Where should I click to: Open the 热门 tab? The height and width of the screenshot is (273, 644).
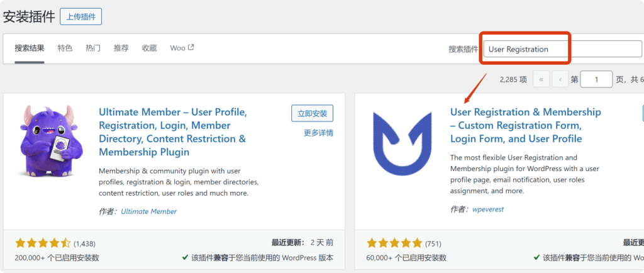(93, 48)
